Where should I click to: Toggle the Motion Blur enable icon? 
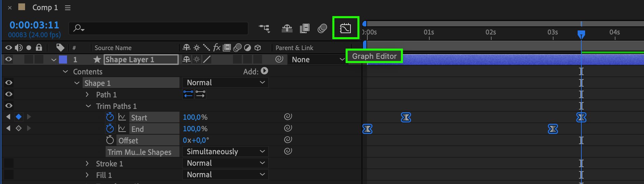click(322, 28)
